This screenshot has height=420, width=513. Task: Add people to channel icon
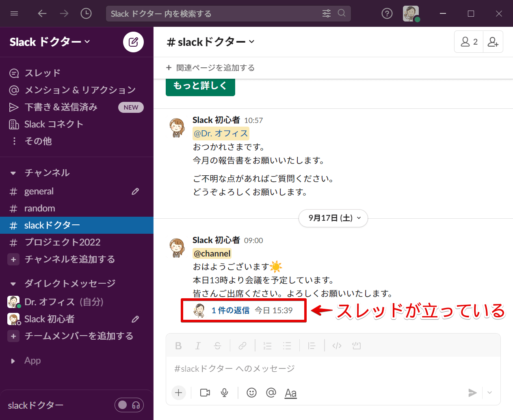tap(493, 42)
